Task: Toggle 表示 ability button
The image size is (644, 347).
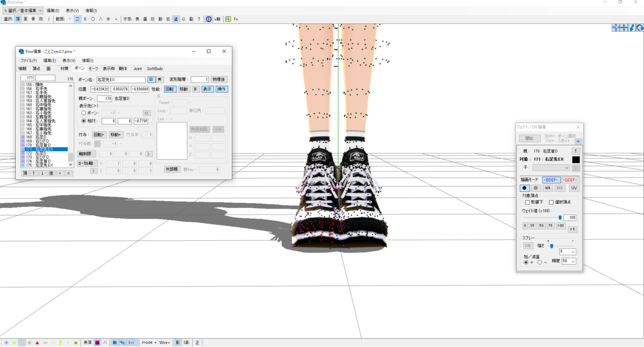Action: [x=207, y=89]
